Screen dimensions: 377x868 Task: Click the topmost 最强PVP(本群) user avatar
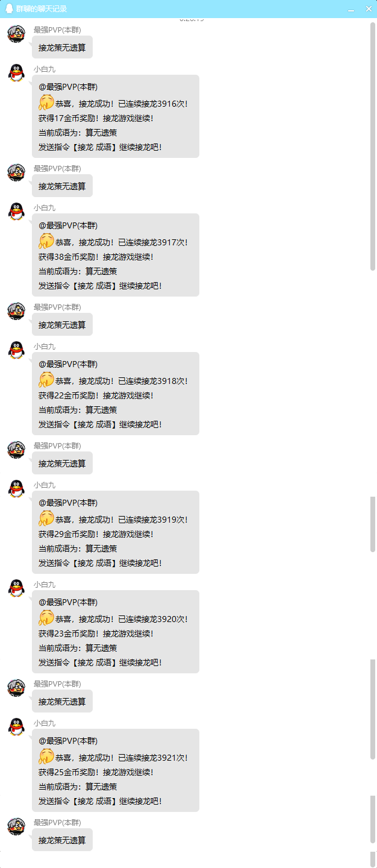click(16, 34)
